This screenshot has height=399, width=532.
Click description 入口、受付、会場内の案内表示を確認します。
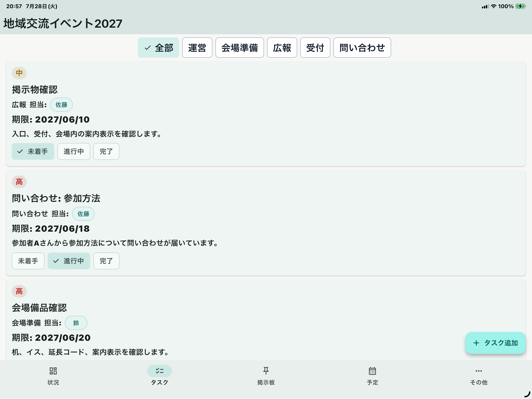coord(88,134)
